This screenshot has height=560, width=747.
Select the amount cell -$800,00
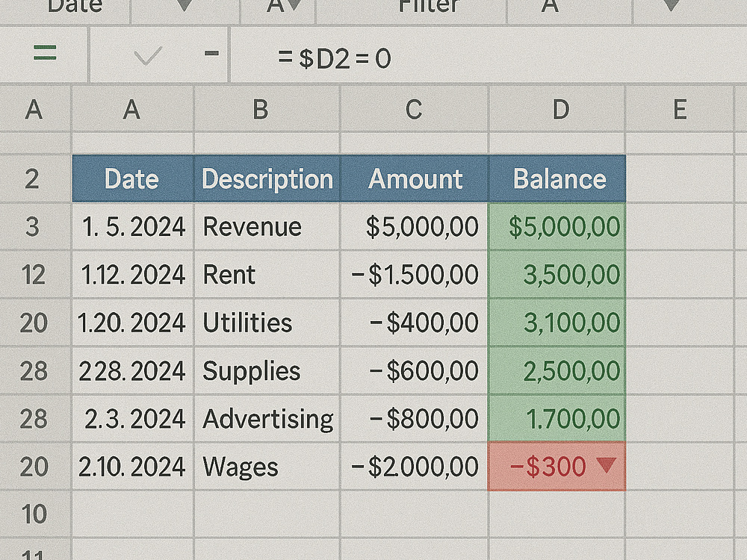[x=415, y=419]
